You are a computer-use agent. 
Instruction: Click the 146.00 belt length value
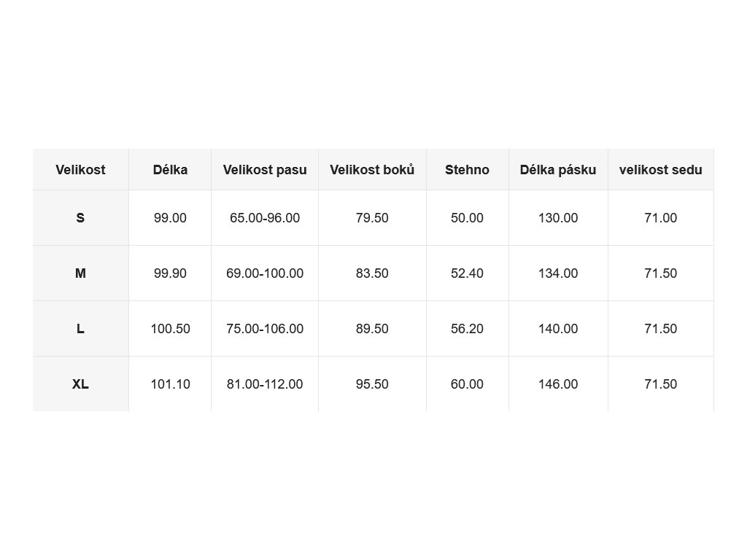tap(558, 384)
